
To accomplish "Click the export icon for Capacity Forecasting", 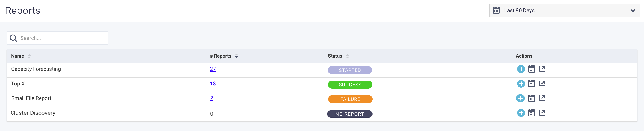I will [542, 69].
